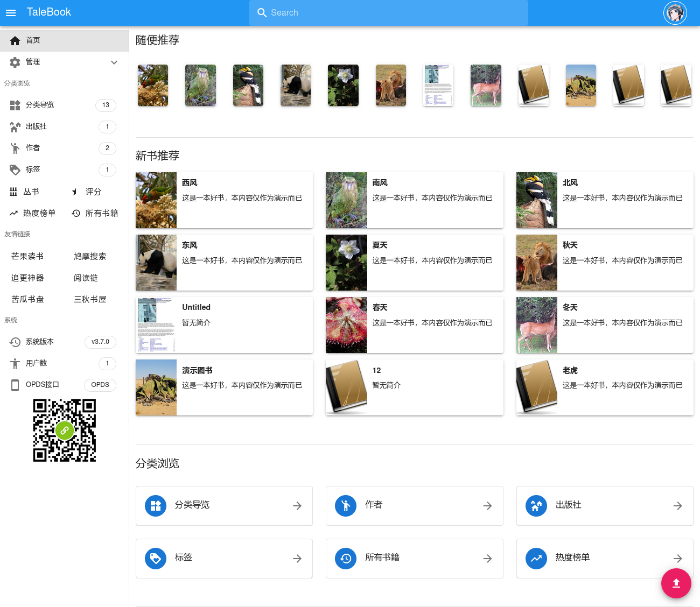Click the floating upload button
This screenshot has width=700, height=607.
click(x=676, y=583)
